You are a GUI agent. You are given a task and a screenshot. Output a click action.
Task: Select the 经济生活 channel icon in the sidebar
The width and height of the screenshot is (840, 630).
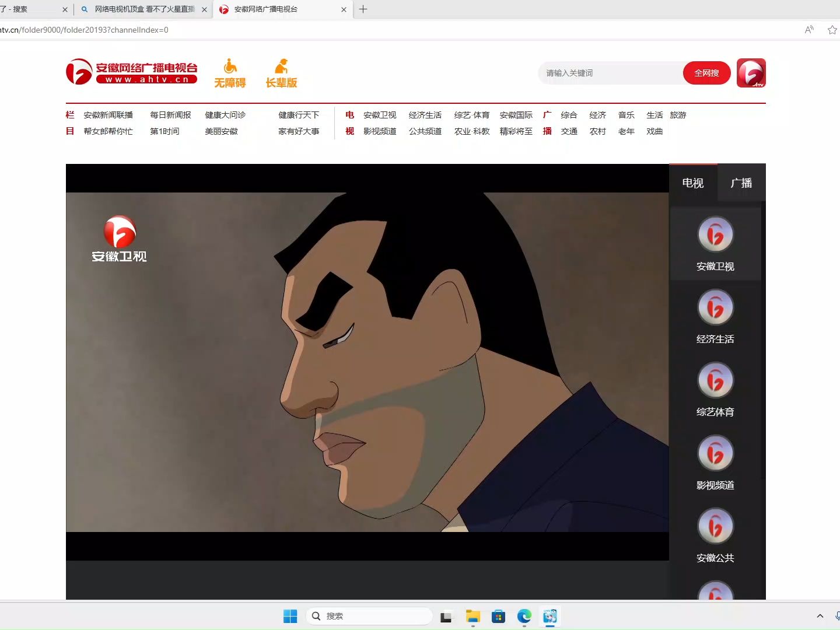(715, 307)
